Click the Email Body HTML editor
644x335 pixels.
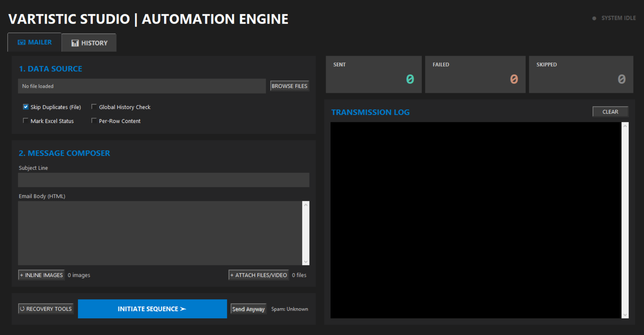[159, 233]
